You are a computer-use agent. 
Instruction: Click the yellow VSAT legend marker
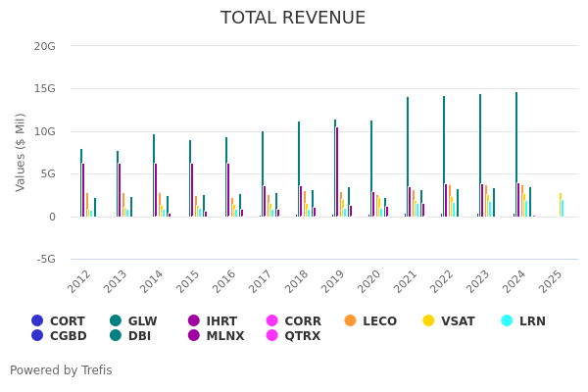click(x=428, y=320)
